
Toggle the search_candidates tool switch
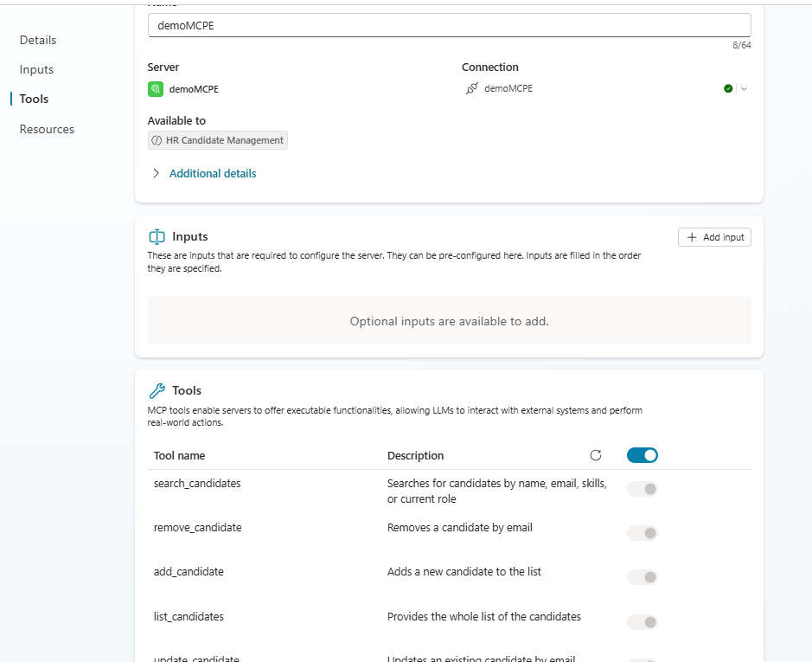pyautogui.click(x=642, y=489)
